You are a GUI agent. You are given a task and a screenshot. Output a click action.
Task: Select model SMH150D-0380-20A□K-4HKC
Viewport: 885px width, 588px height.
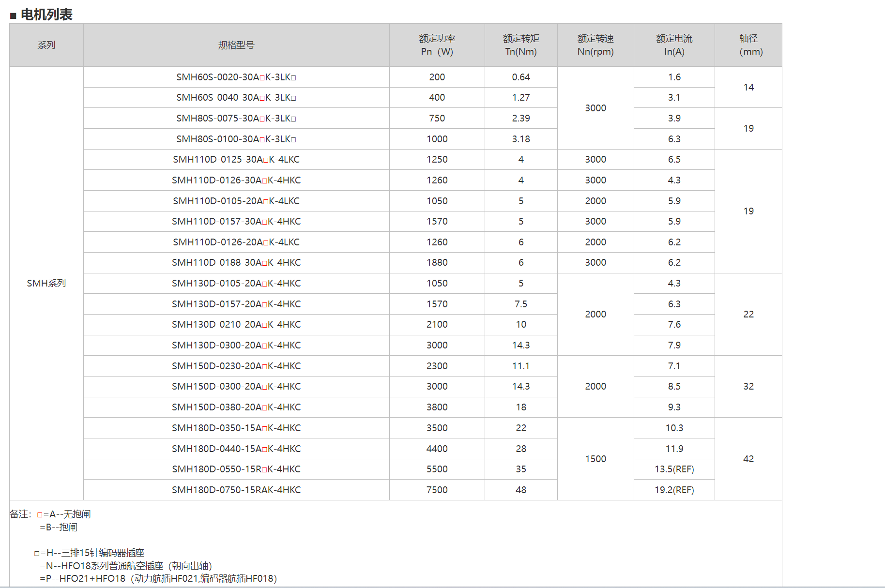click(x=236, y=407)
